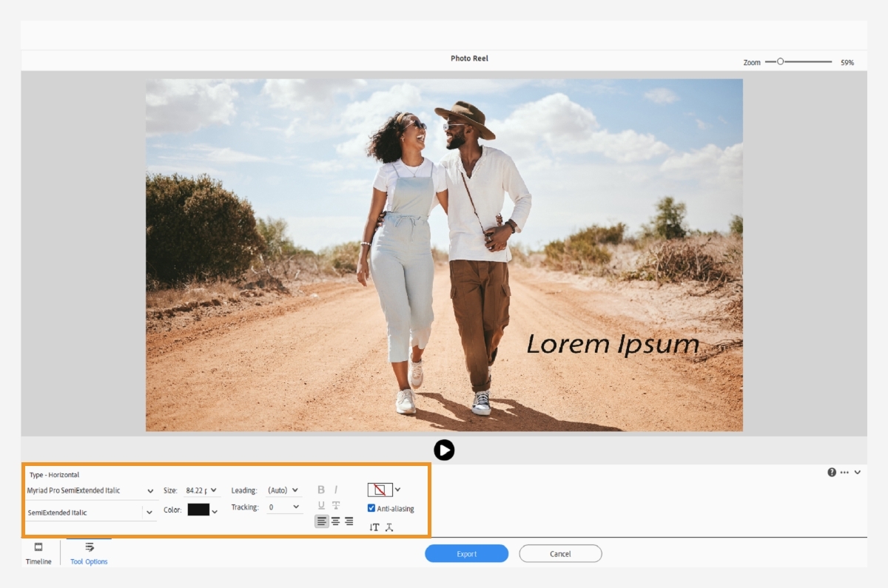Cancel the Photo Reel edit
This screenshot has width=888, height=588.
[560, 553]
